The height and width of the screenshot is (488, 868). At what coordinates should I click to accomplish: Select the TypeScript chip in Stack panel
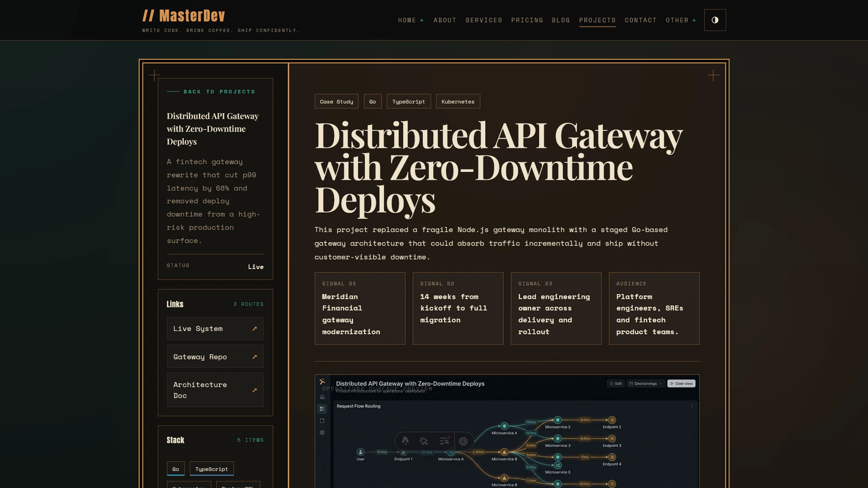click(x=212, y=469)
